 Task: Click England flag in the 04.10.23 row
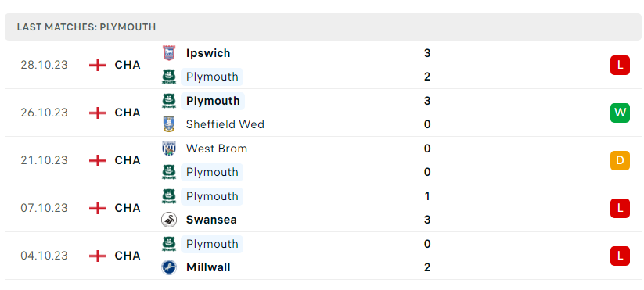[x=98, y=256]
